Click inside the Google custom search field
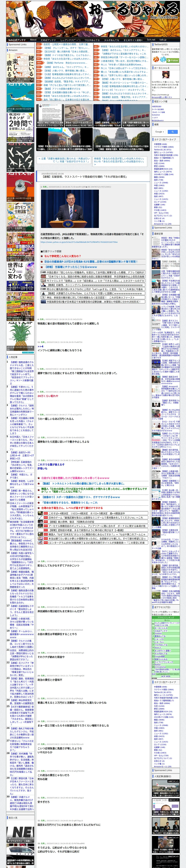Viewport: 186px width, 868px height. click(160, 132)
